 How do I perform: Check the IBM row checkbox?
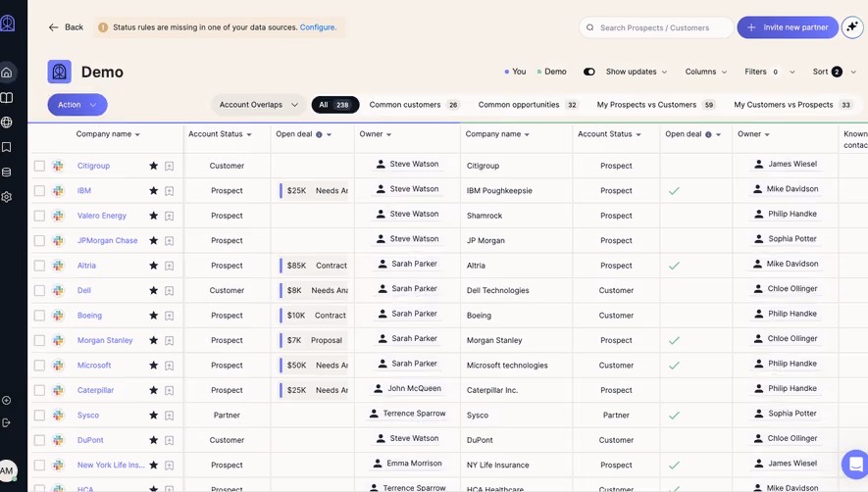pos(39,191)
